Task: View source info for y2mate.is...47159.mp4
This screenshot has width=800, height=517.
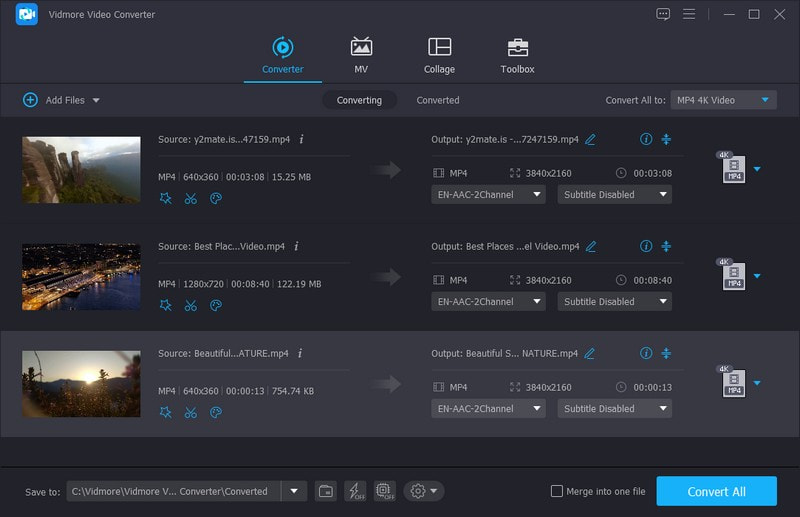Action: pos(302,139)
